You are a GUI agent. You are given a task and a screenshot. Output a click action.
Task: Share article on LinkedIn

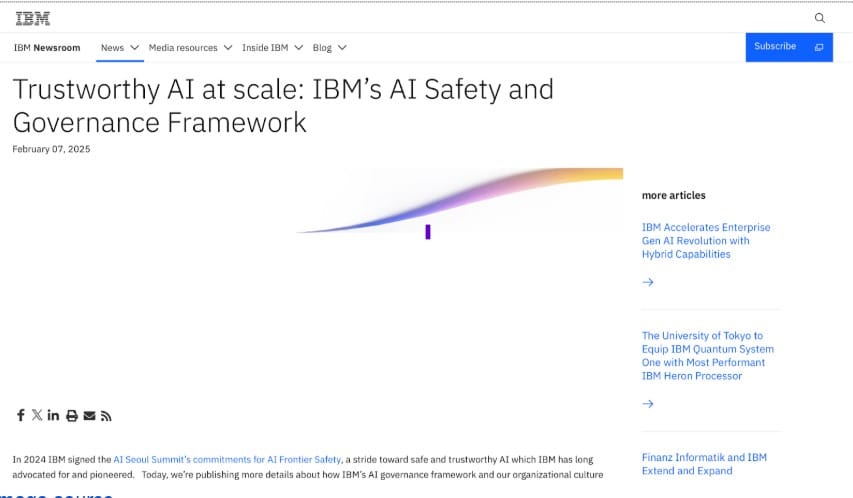coord(54,415)
